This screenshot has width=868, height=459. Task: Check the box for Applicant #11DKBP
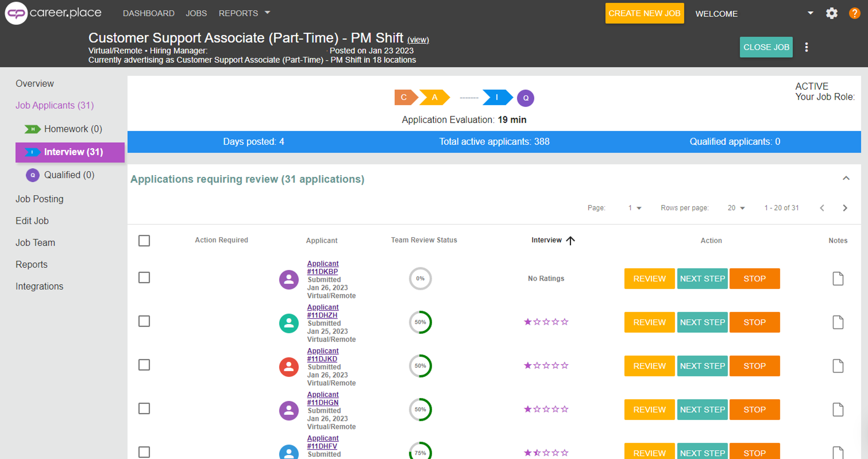coord(144,278)
